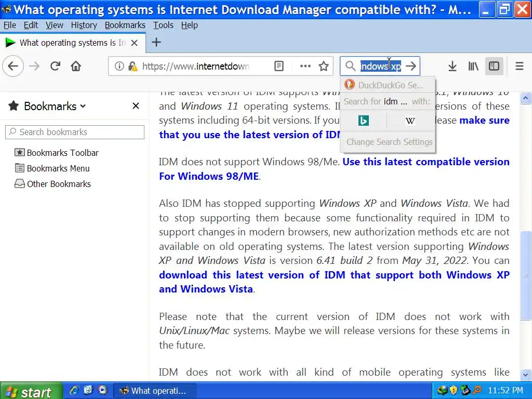Go back to the previous page
The width and height of the screenshot is (532, 399).
pyautogui.click(x=13, y=66)
